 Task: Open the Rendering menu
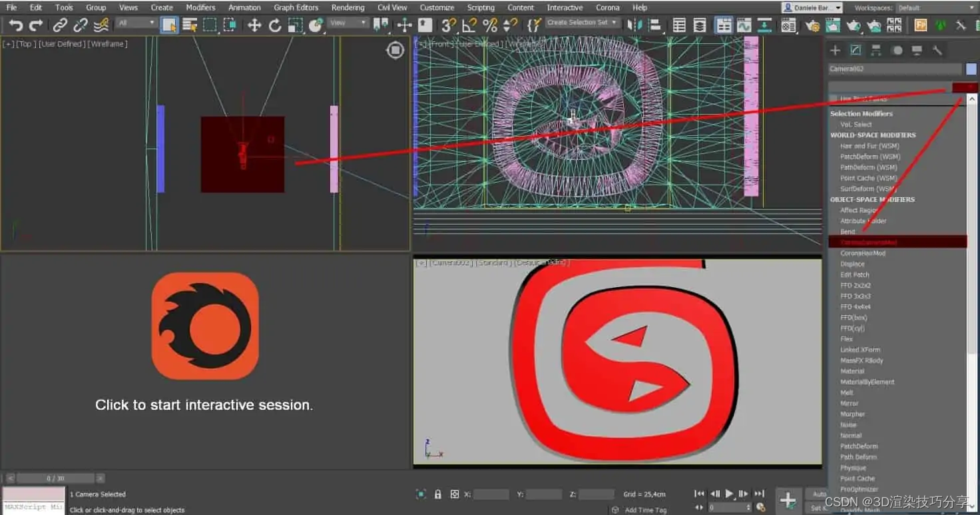click(348, 7)
